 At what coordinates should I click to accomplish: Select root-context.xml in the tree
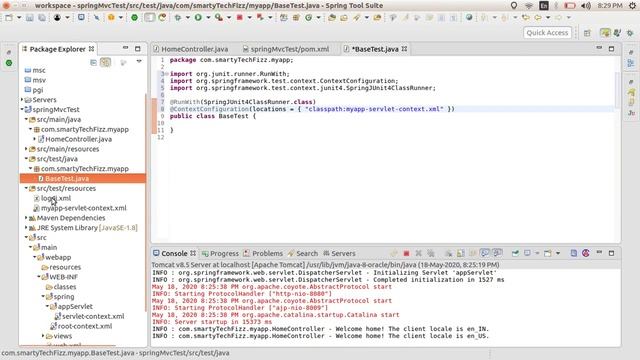[x=84, y=326]
